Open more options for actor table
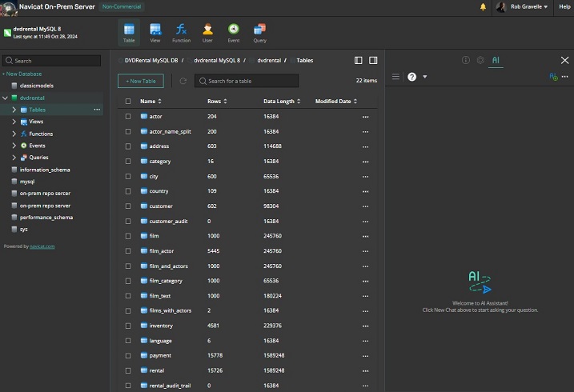 365,117
